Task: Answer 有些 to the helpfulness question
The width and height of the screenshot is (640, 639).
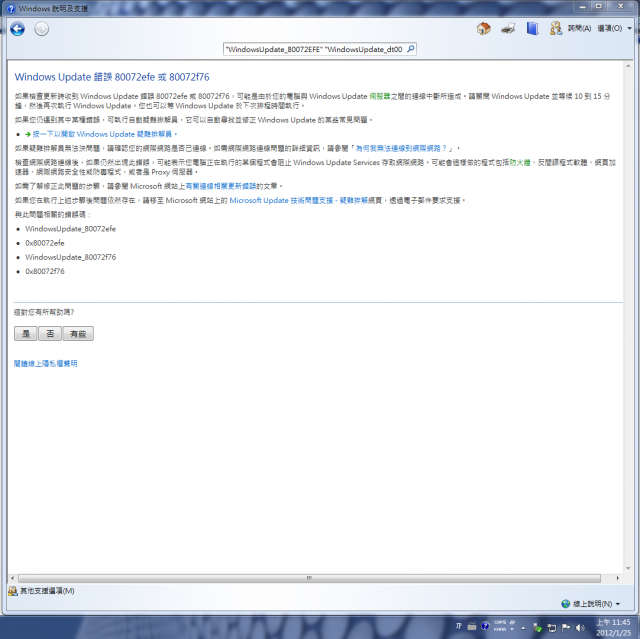Action: 78,333
